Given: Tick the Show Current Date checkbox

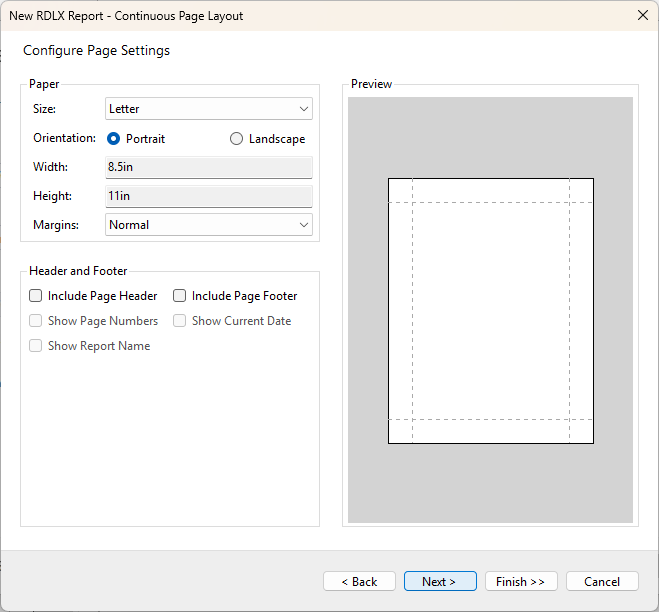Looking at the screenshot, I should (x=180, y=321).
